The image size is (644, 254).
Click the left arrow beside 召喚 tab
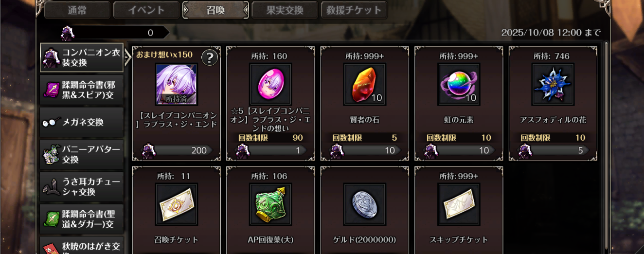coord(186,10)
